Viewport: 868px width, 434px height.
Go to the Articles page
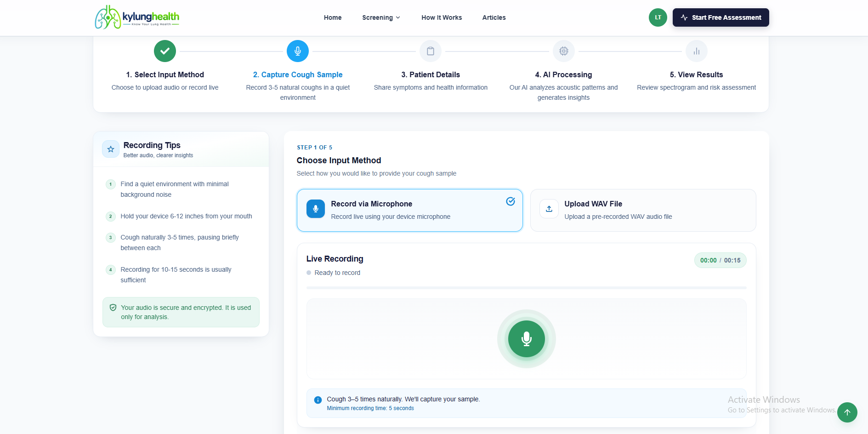[x=494, y=17]
